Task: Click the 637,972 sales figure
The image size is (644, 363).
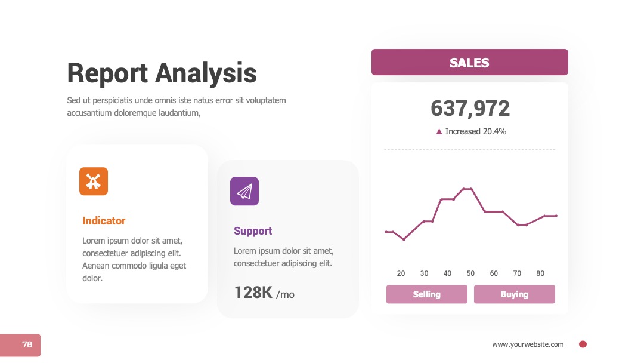Action: 470,109
